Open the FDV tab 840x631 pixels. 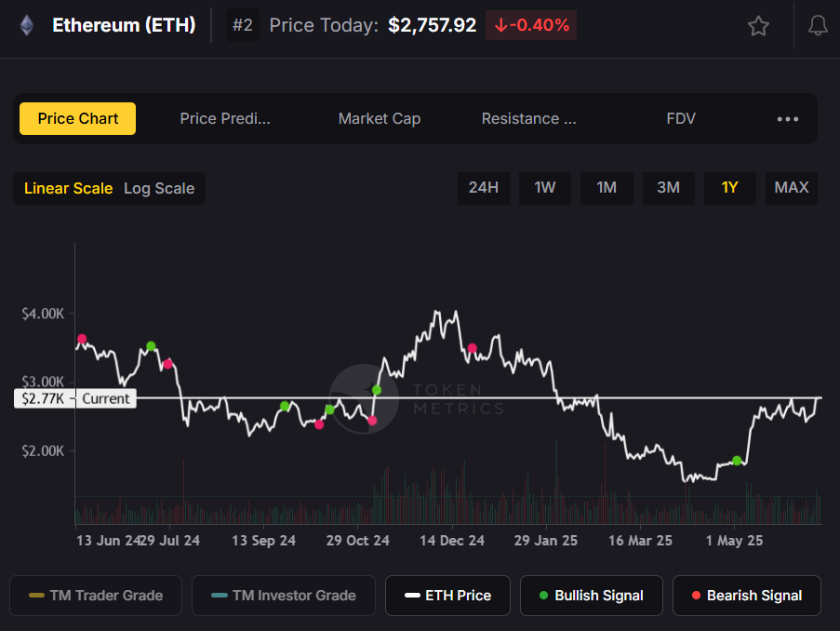pos(681,118)
